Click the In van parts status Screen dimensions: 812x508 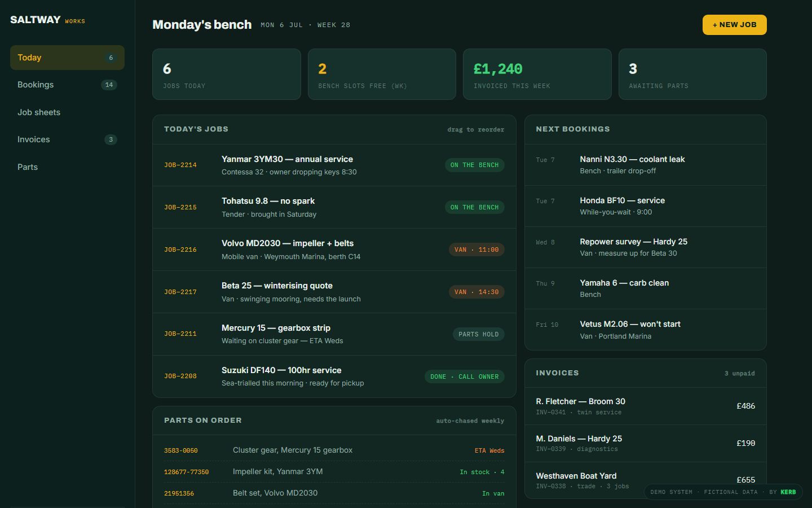click(x=493, y=493)
